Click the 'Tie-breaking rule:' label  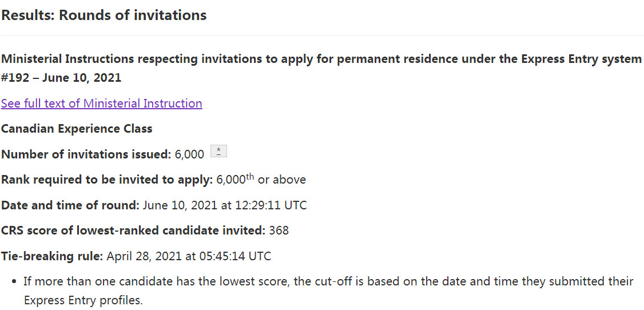pos(52,256)
